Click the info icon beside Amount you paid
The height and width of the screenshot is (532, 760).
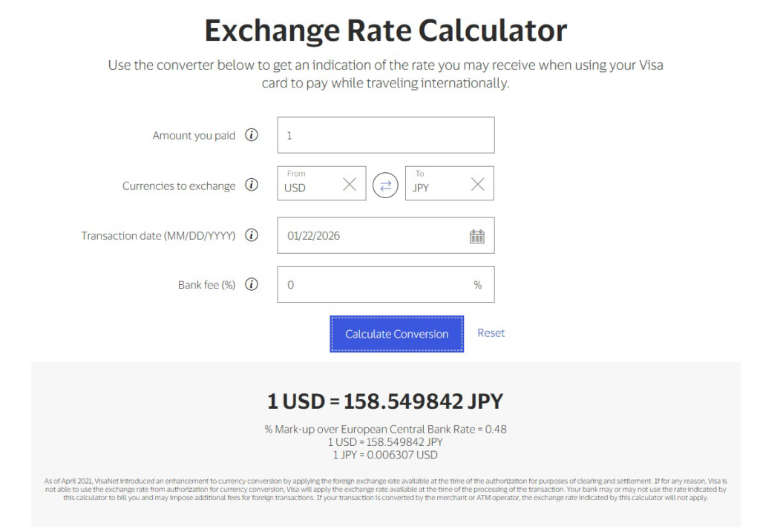click(x=252, y=136)
